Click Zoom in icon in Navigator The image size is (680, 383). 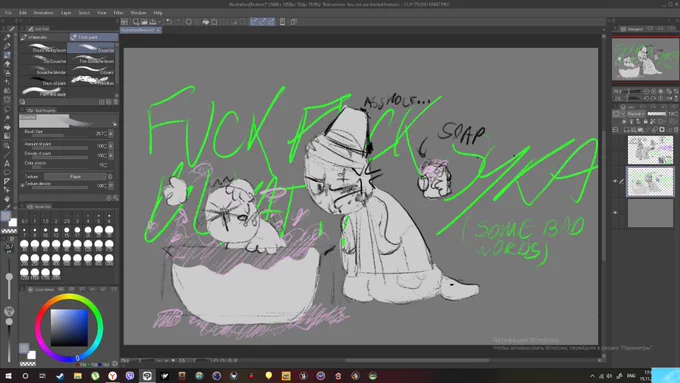pos(654,92)
